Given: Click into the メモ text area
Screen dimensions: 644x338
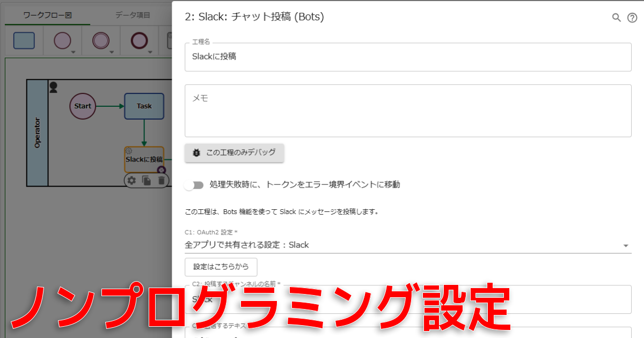Looking at the screenshot, I should [x=408, y=111].
